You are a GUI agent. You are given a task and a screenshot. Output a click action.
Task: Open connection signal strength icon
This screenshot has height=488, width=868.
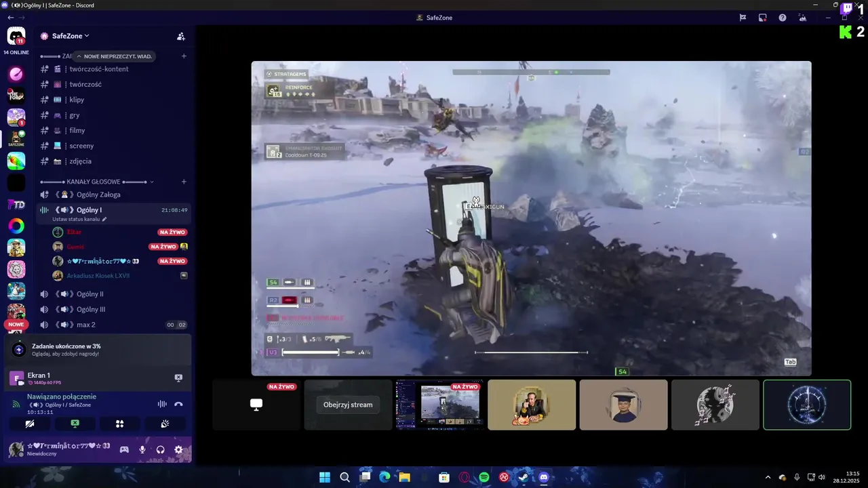pos(16,404)
